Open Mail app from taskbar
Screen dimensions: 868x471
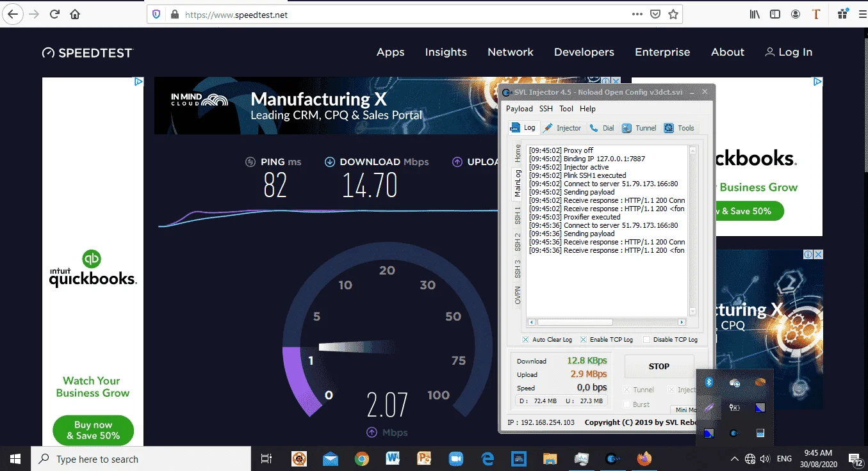click(x=331, y=459)
